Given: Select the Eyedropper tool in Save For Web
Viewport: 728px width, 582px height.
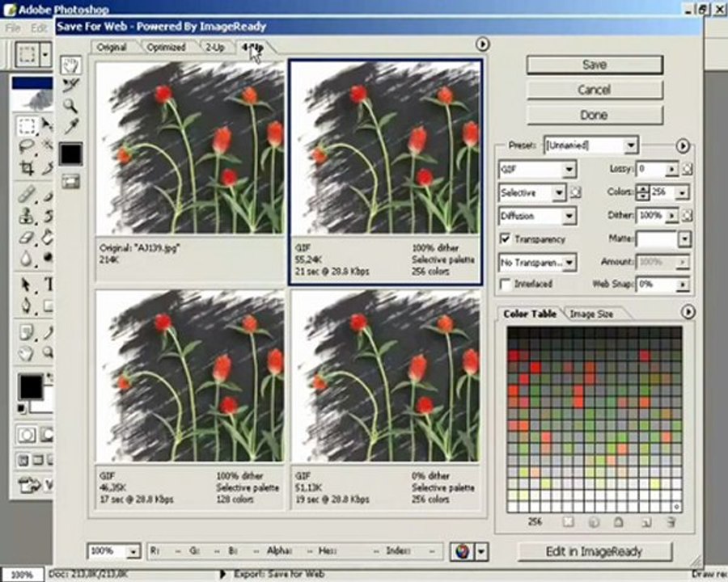Looking at the screenshot, I should tap(70, 126).
